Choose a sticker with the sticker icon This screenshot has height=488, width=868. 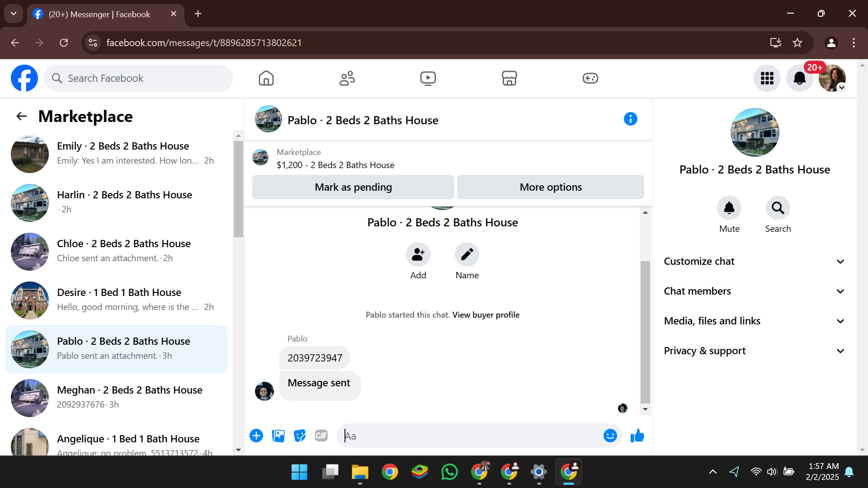(299, 436)
